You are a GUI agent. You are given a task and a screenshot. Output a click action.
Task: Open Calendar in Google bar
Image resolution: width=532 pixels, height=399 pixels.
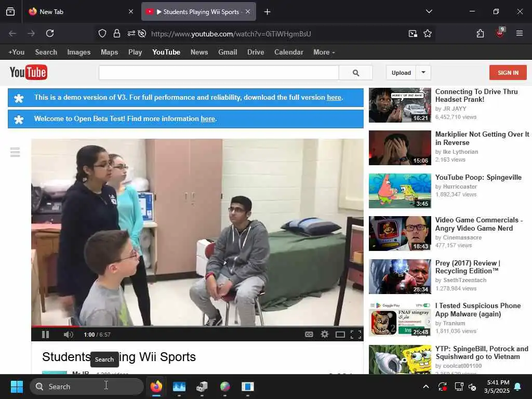[x=289, y=52]
